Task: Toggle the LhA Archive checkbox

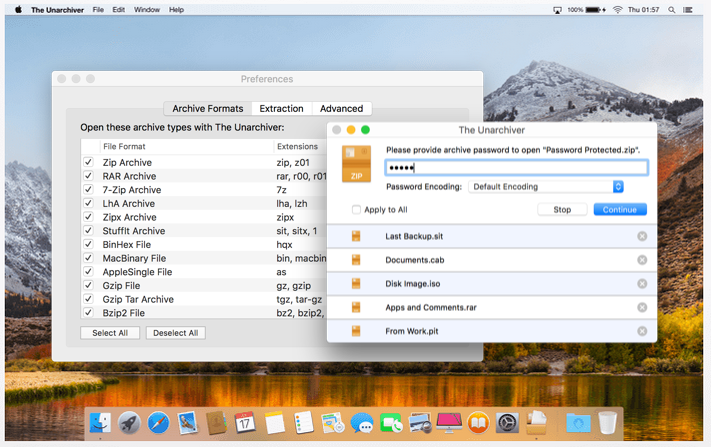Action: (x=88, y=203)
